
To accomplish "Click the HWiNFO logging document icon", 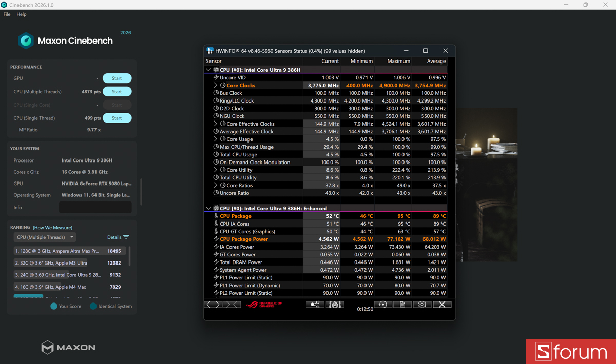I will pyautogui.click(x=402, y=304).
